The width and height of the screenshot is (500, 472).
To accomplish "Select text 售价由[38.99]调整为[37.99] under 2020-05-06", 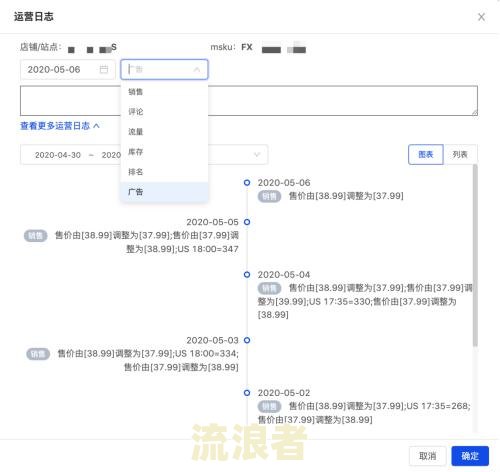I will 346,196.
